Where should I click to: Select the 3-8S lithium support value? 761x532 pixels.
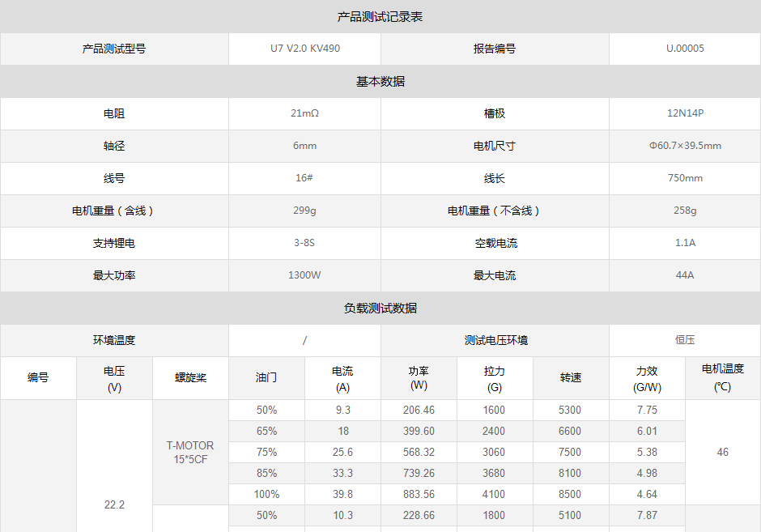pyautogui.click(x=304, y=243)
